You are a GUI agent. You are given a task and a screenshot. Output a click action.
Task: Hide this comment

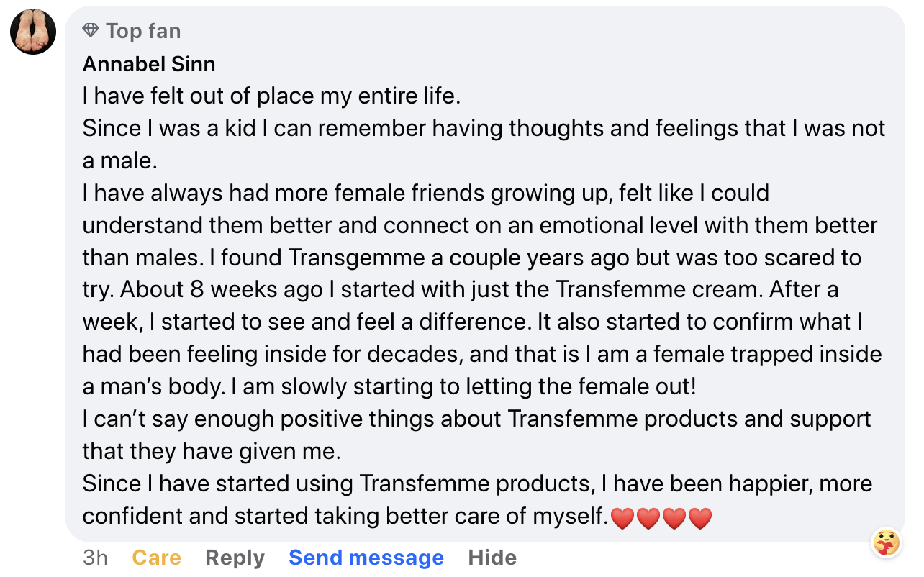(492, 558)
